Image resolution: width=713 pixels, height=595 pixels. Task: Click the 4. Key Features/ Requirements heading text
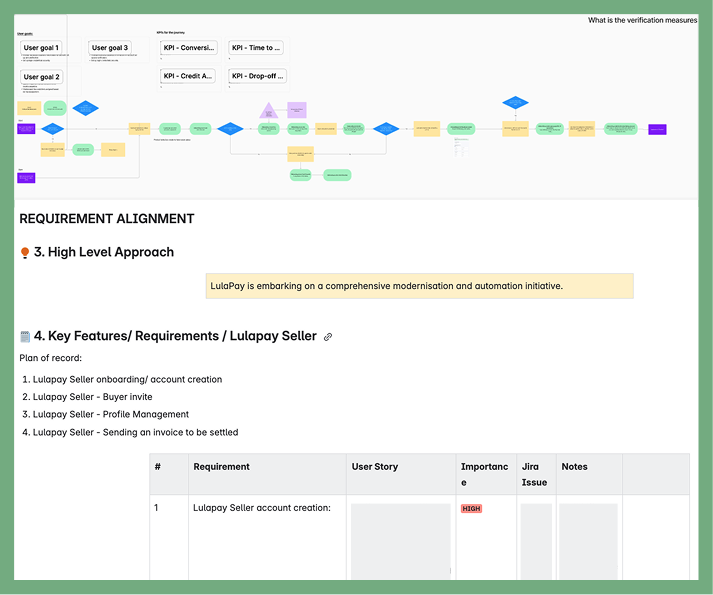tap(175, 336)
